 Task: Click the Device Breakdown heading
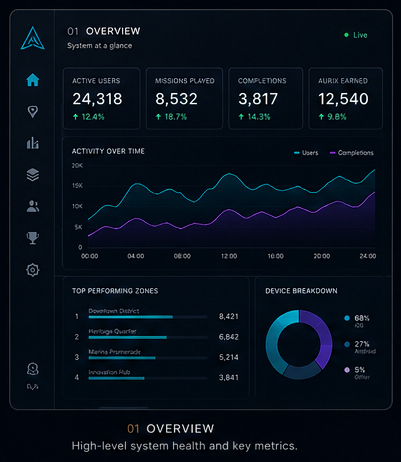301,291
